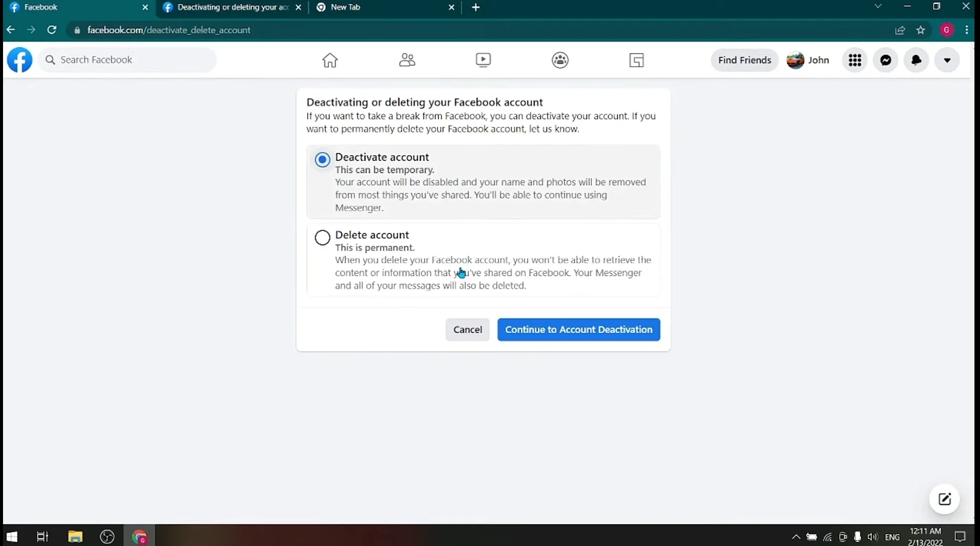Click the Facebook logo icon
This screenshot has width=980, height=546.
[20, 60]
